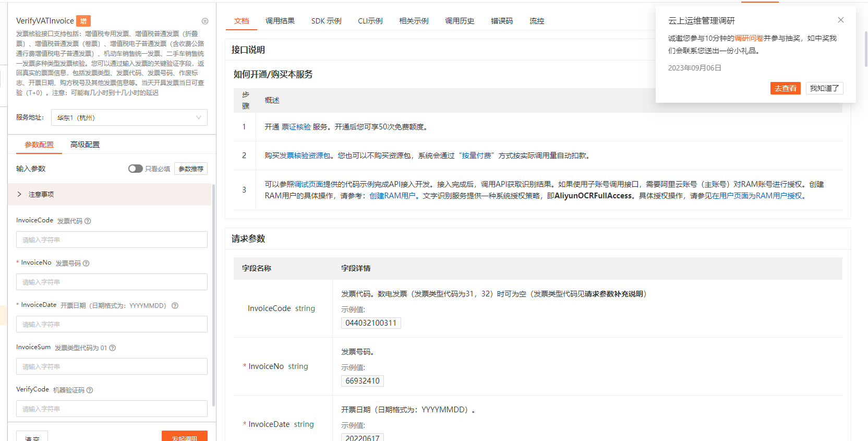Open the CLI示例 tab
Screen dimensions: 868x441
click(x=370, y=21)
